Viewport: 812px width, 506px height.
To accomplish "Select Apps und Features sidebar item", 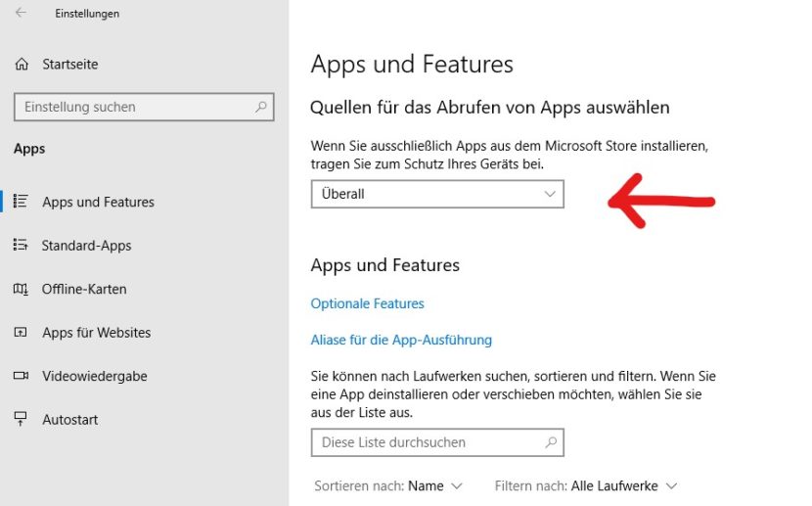I will (x=99, y=202).
